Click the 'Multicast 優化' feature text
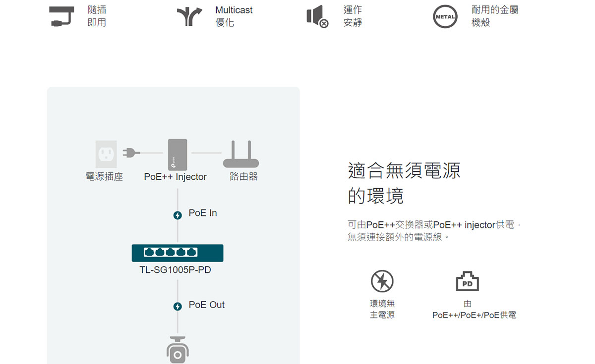The width and height of the screenshot is (595, 364). [x=234, y=16]
